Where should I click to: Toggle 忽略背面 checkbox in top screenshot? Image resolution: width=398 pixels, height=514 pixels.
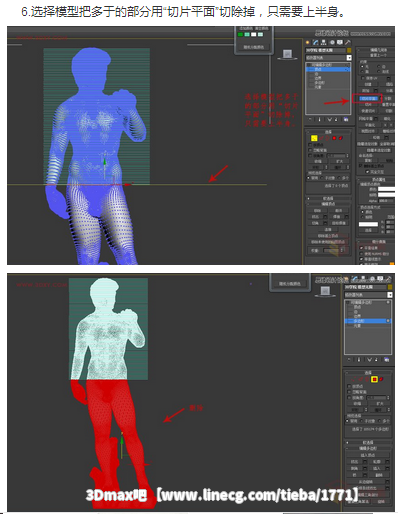tap(310, 150)
